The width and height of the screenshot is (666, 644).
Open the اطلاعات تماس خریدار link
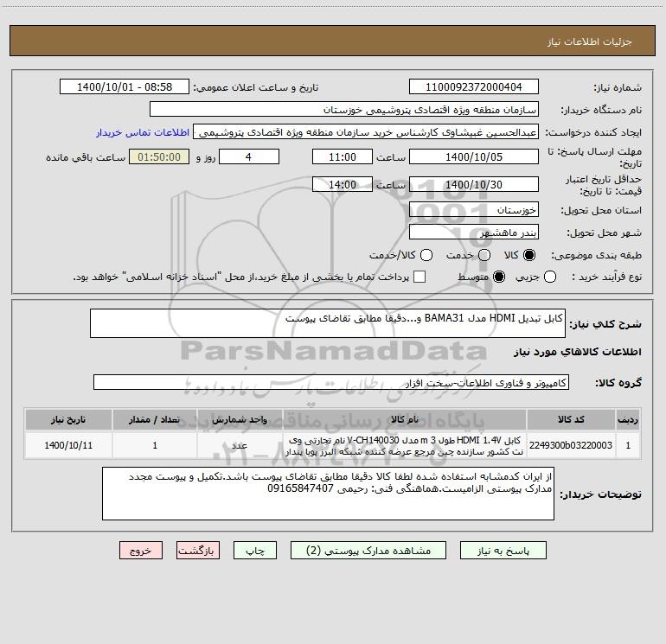143,132
